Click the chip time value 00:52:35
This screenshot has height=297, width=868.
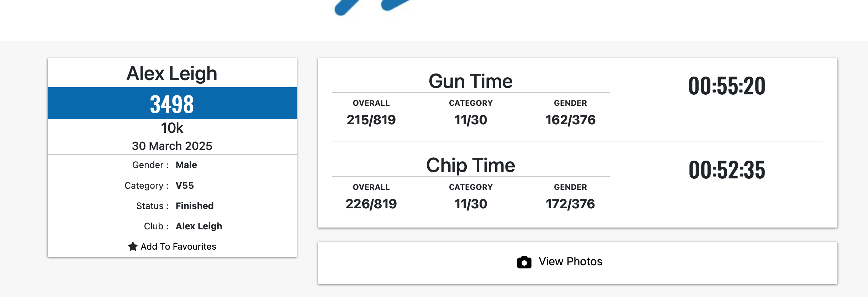(x=727, y=170)
